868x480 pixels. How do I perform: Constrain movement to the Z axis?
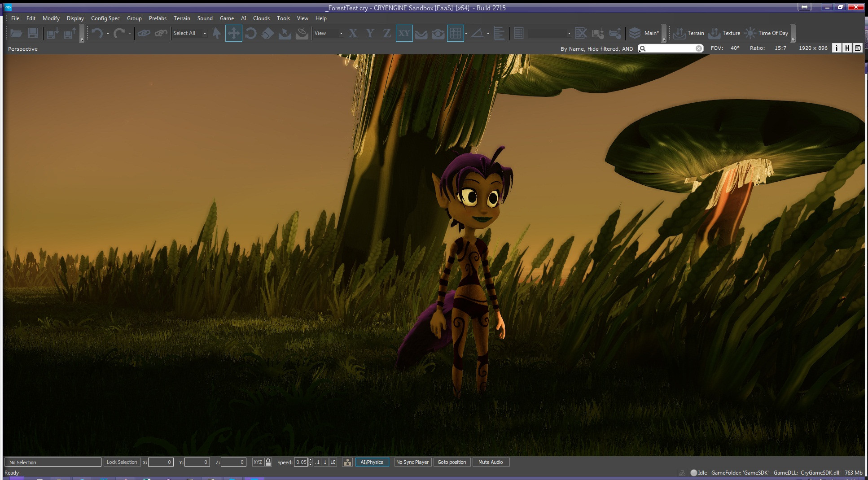(x=386, y=33)
